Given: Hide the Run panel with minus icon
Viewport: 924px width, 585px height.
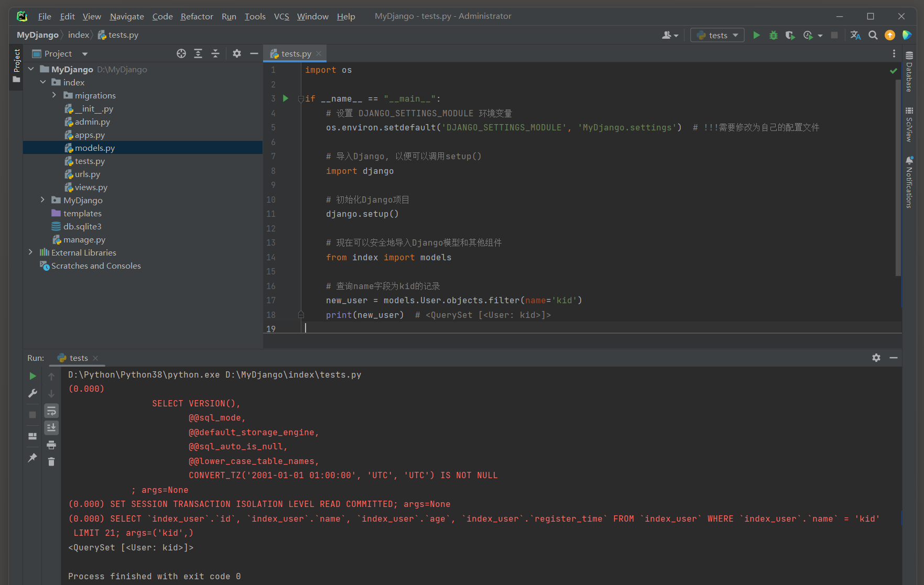Looking at the screenshot, I should [894, 358].
